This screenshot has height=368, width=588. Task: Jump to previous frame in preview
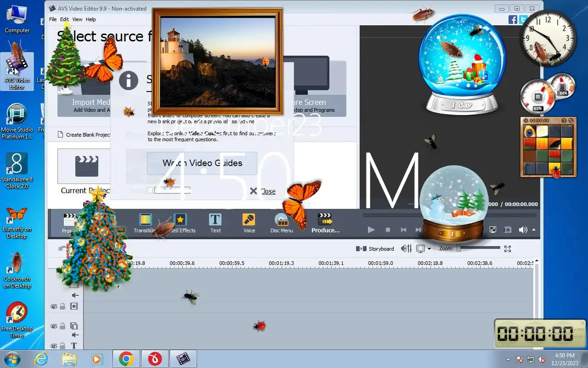(403, 230)
